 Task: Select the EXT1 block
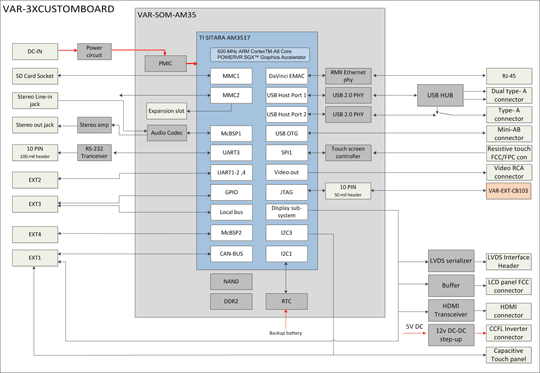click(35, 258)
